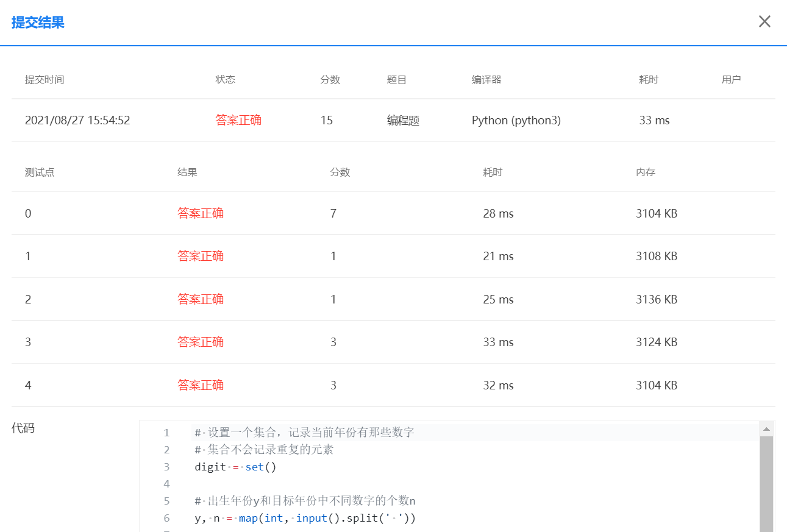Click the 3136 KB memory value
The height and width of the screenshot is (532, 787).
click(x=657, y=300)
